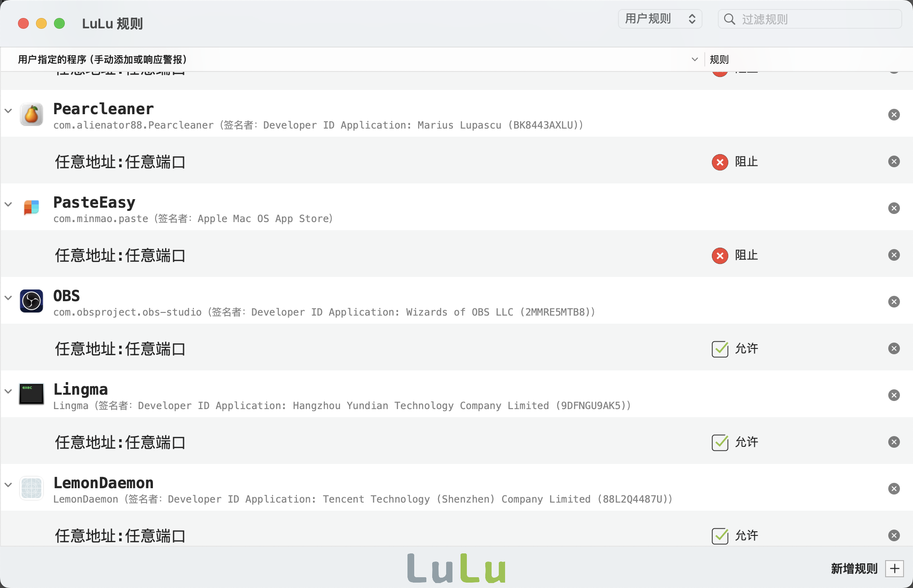Remove Lingma's any address rule

click(x=894, y=442)
